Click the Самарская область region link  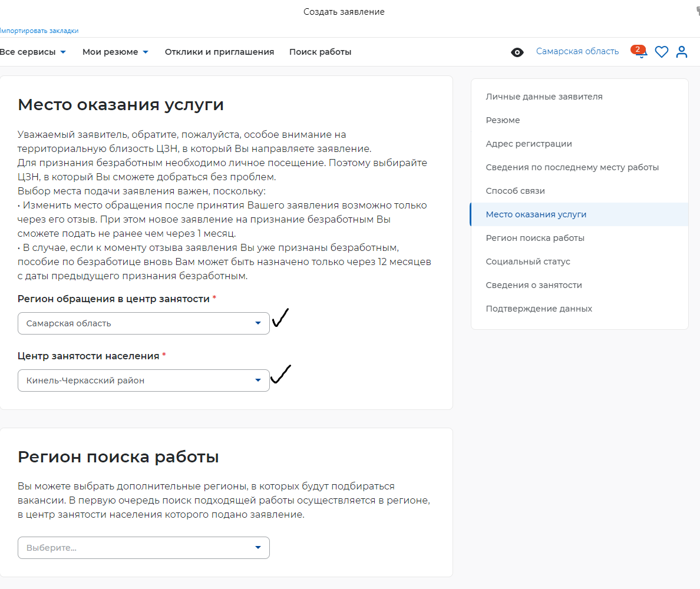pyautogui.click(x=577, y=51)
